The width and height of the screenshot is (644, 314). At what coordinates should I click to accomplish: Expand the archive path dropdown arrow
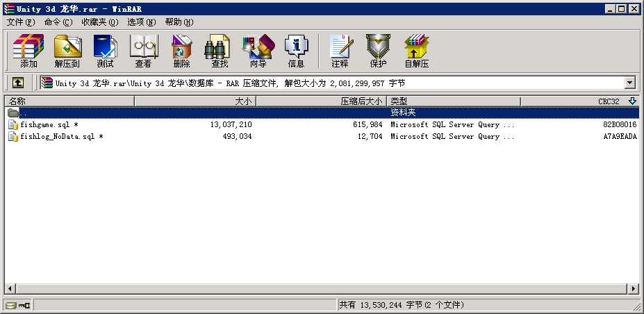tap(630, 83)
